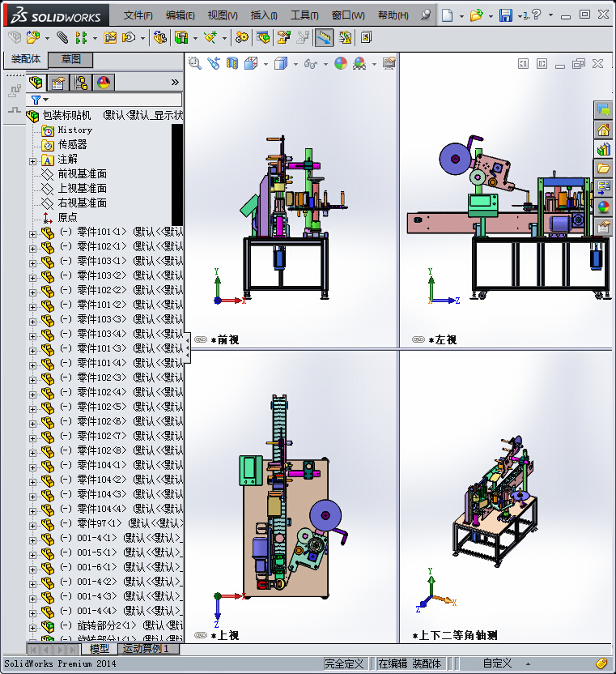Image resolution: width=616 pixels, height=674 pixels.
Task: Click the Bill of Materials icon
Action: pyautogui.click(x=263, y=38)
